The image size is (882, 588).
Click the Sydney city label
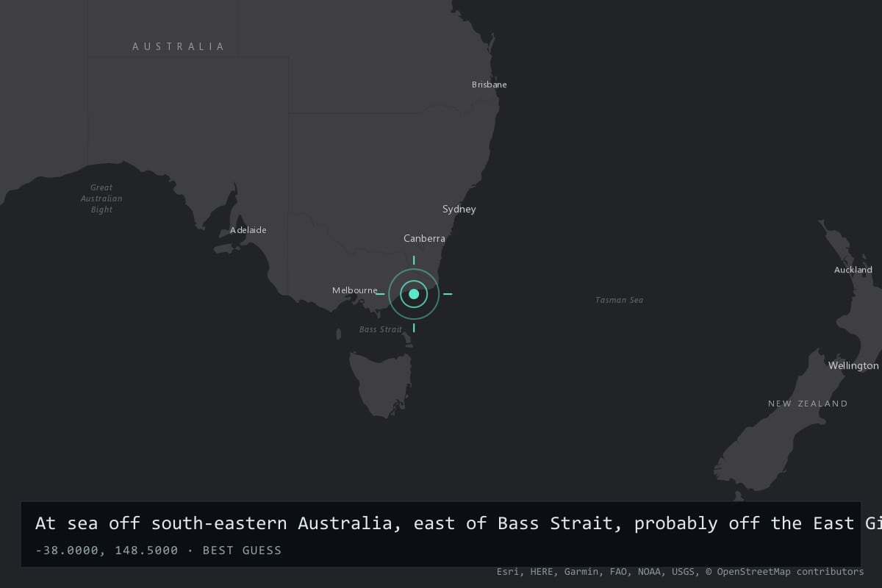[459, 209]
